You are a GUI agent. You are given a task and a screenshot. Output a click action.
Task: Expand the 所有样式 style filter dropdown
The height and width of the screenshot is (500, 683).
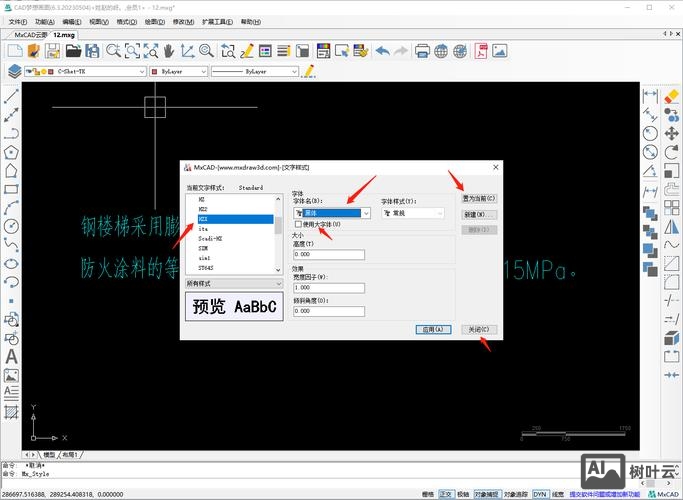pos(234,284)
